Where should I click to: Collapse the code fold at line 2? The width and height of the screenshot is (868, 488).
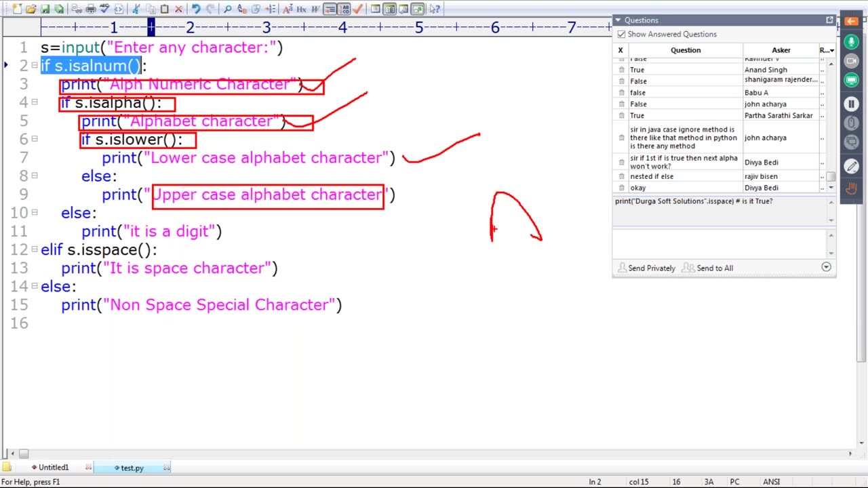coord(35,65)
